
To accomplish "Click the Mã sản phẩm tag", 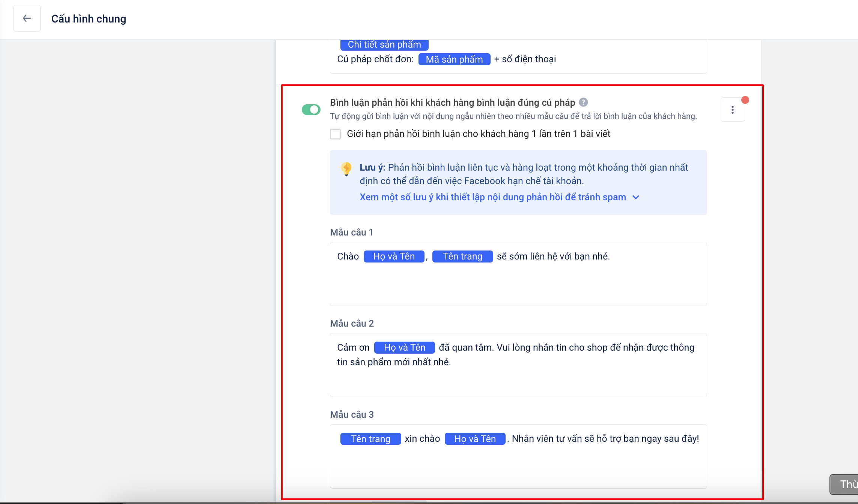I will click(454, 59).
